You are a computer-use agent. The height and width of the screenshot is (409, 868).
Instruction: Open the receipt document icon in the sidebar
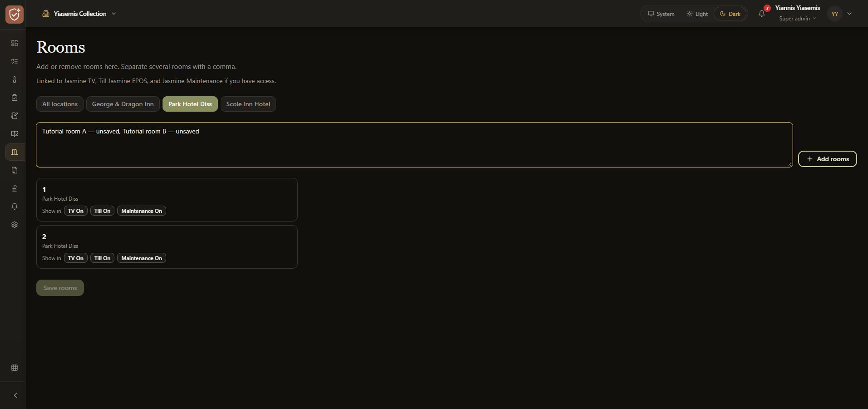pos(15,170)
